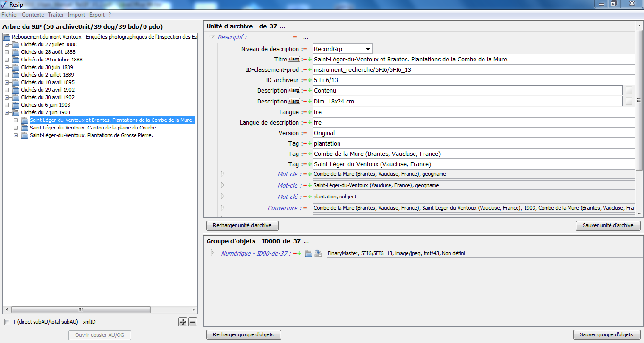Click the minus icon button below the tree
This screenshot has height=343, width=644.
[x=193, y=322]
